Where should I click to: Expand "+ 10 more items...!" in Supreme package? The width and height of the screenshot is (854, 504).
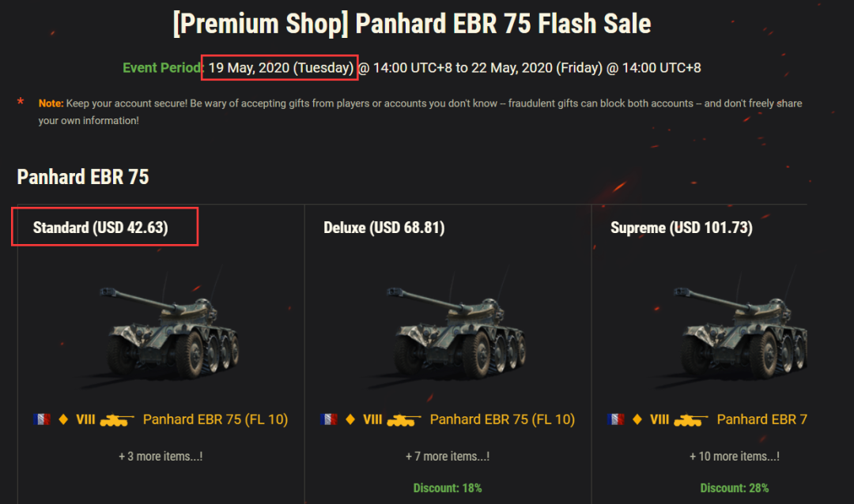[735, 456]
